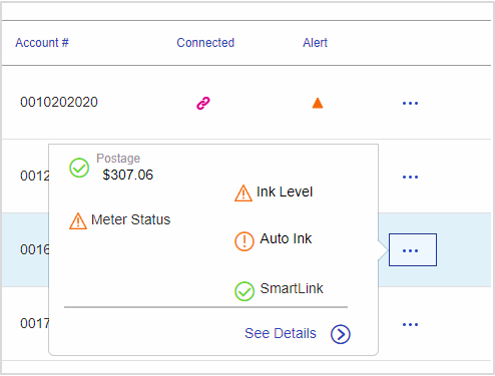Select account number 0010202020
The height and width of the screenshot is (376, 495).
[x=59, y=102]
